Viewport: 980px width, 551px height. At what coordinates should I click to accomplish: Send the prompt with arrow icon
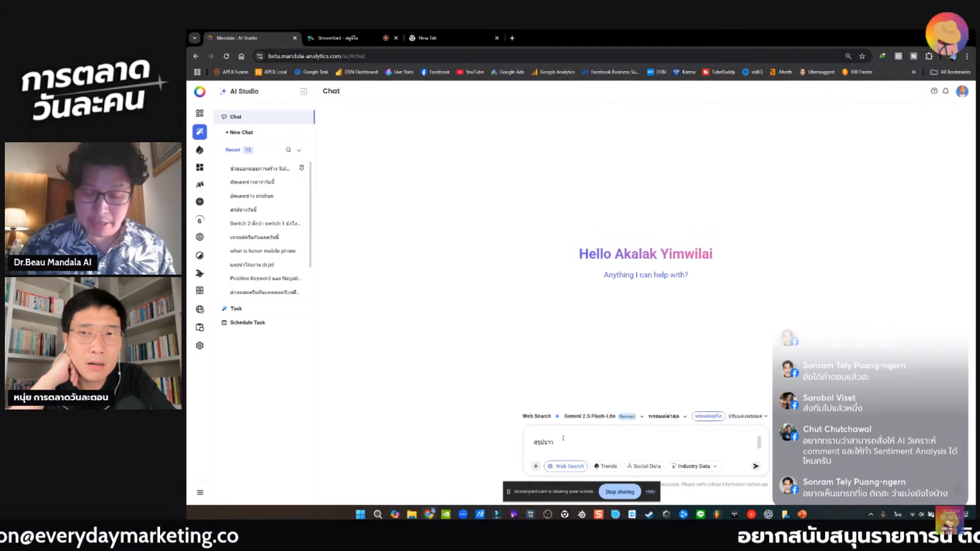pos(755,466)
